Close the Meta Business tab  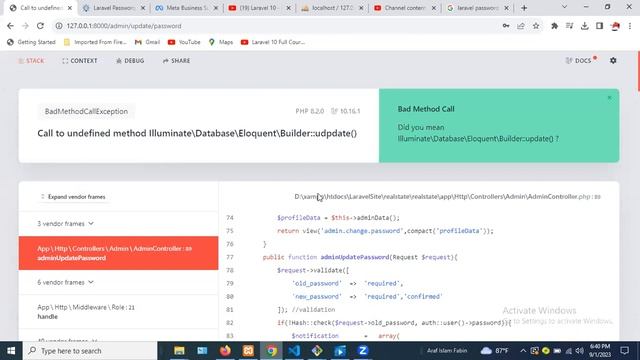click(x=216, y=8)
